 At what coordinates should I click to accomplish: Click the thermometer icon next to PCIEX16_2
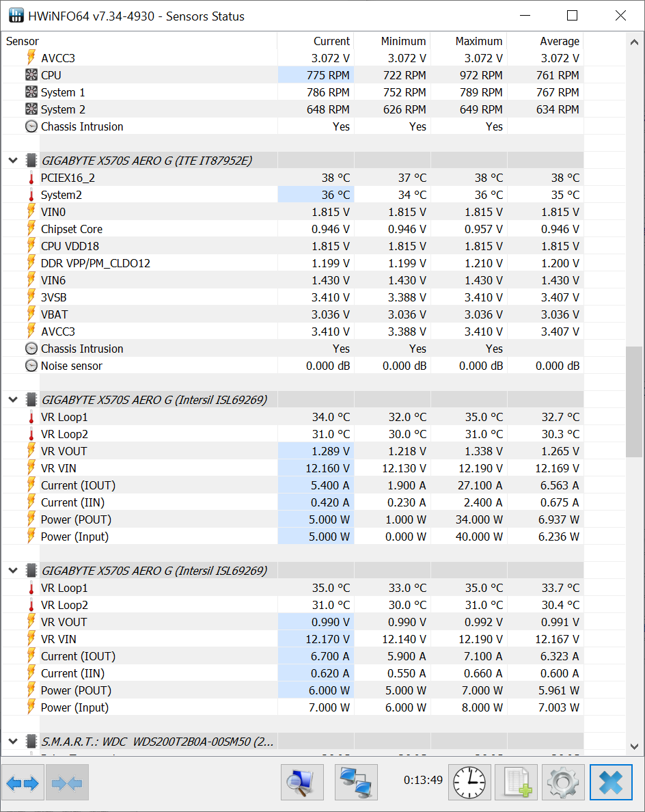pyautogui.click(x=31, y=178)
